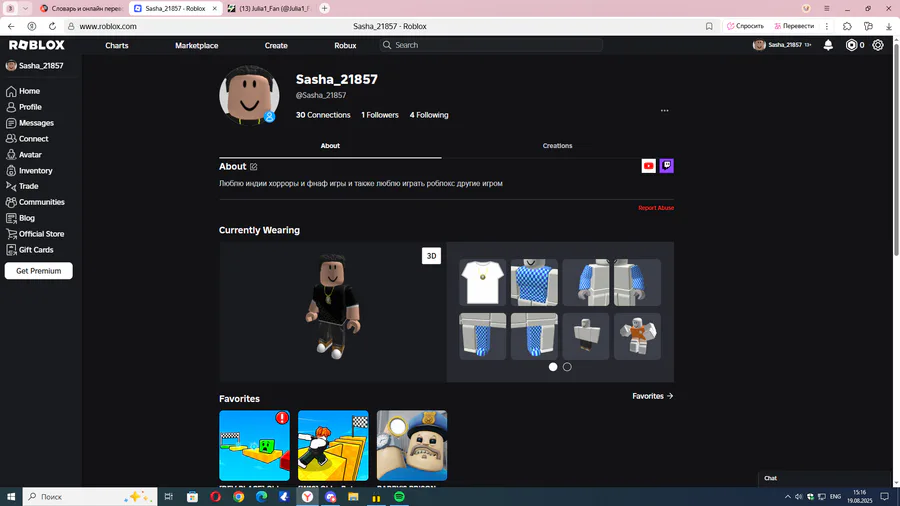Show hidden system tray icons
Image resolution: width=900 pixels, height=506 pixels.
(788, 496)
